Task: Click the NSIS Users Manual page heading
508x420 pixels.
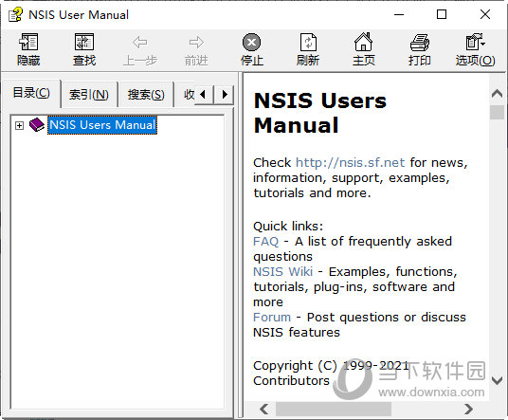Action: click(320, 113)
